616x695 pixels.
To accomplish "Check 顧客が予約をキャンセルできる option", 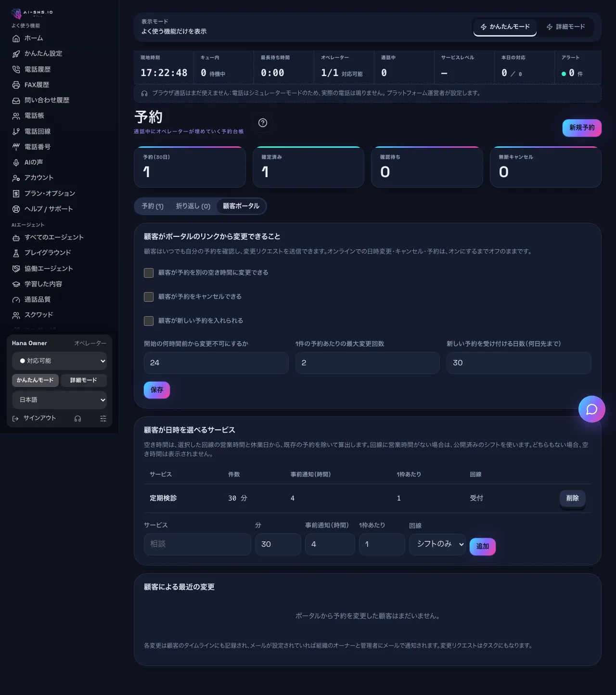I will pos(149,297).
